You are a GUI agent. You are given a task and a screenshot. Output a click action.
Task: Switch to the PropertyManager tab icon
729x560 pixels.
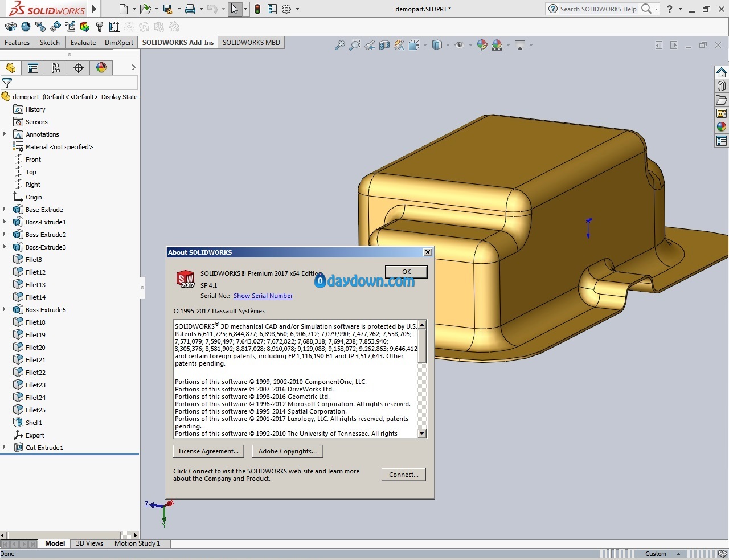33,68
